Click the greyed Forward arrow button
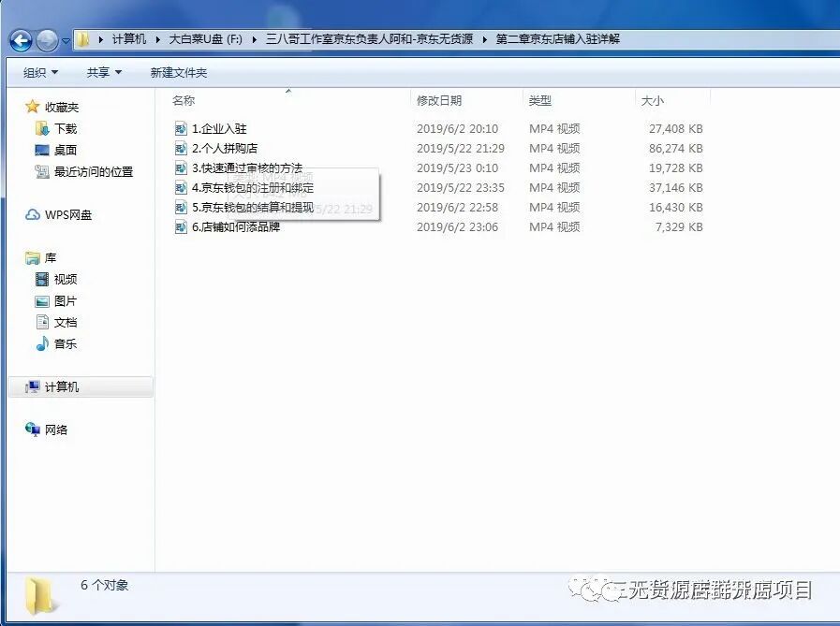This screenshot has width=840, height=626. [47, 40]
